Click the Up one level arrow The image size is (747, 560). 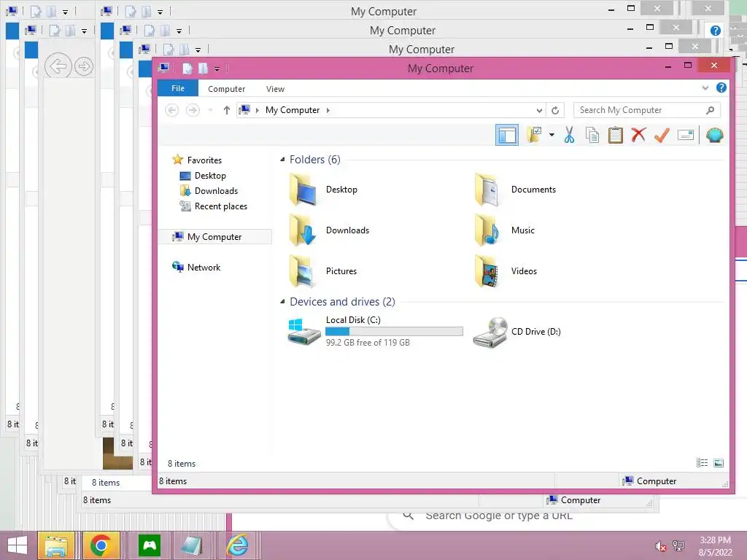tap(227, 110)
